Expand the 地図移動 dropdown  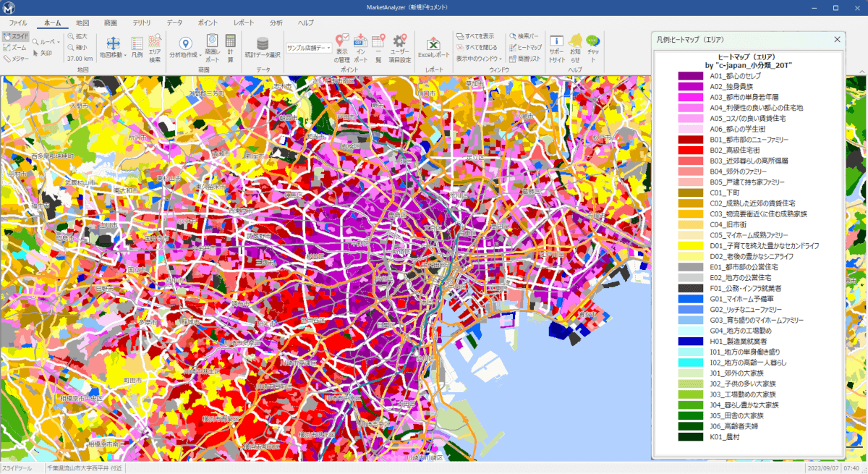click(125, 55)
